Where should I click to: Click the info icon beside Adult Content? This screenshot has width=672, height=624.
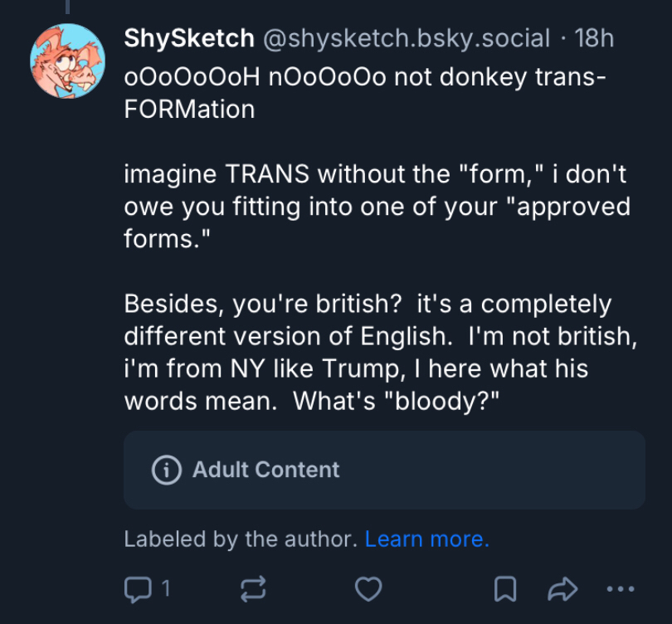coord(167,470)
